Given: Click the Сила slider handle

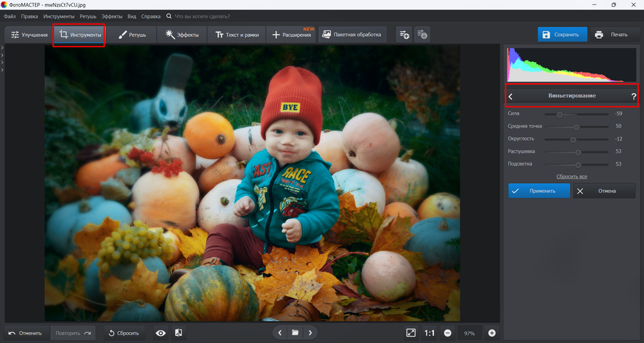Looking at the screenshot, I should click(560, 114).
